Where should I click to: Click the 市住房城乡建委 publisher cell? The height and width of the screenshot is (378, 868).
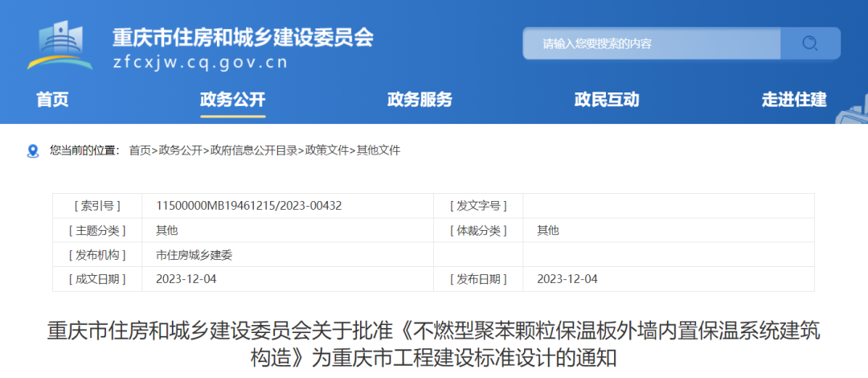coord(194,254)
